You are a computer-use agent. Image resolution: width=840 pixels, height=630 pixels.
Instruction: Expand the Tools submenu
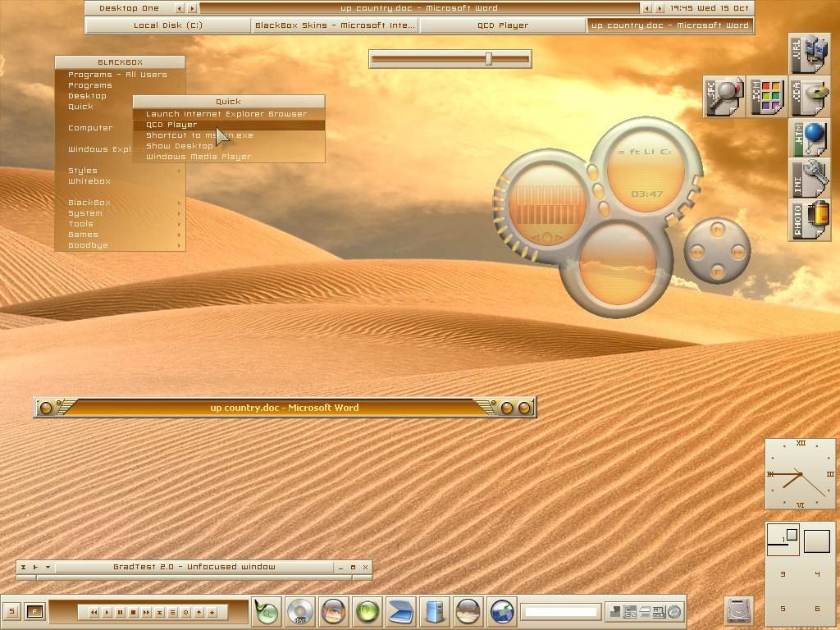point(120,224)
